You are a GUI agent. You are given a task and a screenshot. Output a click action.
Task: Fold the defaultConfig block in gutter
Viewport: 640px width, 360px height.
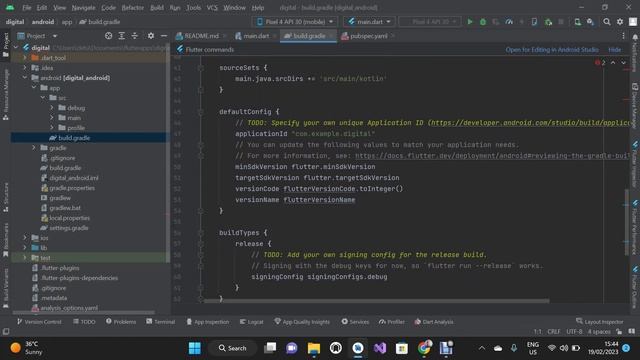coord(200,111)
